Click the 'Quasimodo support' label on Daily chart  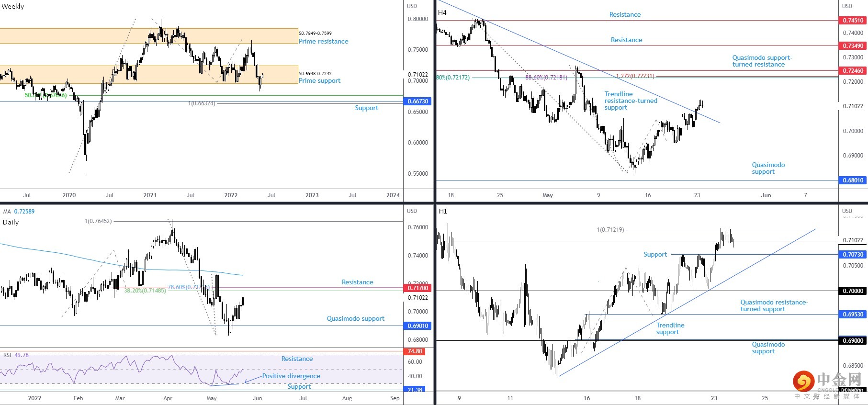[x=355, y=319]
